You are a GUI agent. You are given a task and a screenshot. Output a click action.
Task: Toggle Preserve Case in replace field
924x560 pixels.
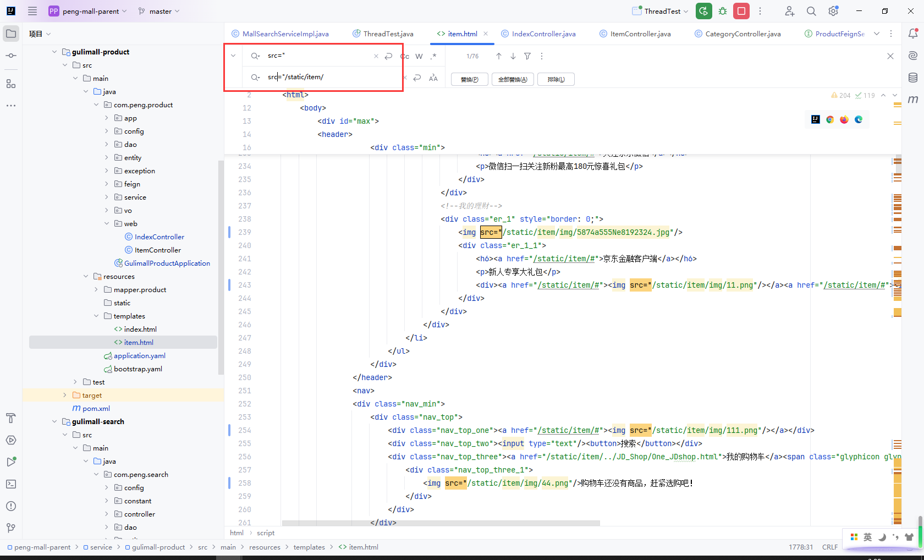point(433,78)
